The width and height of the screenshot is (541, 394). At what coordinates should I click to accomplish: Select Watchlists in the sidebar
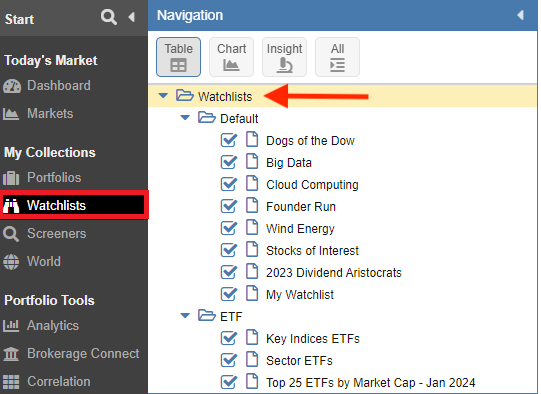click(74, 205)
